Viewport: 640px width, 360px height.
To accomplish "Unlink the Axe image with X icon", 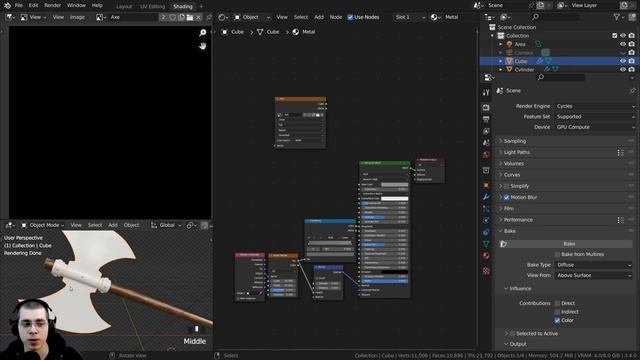I will pyautogui.click(x=198, y=17).
